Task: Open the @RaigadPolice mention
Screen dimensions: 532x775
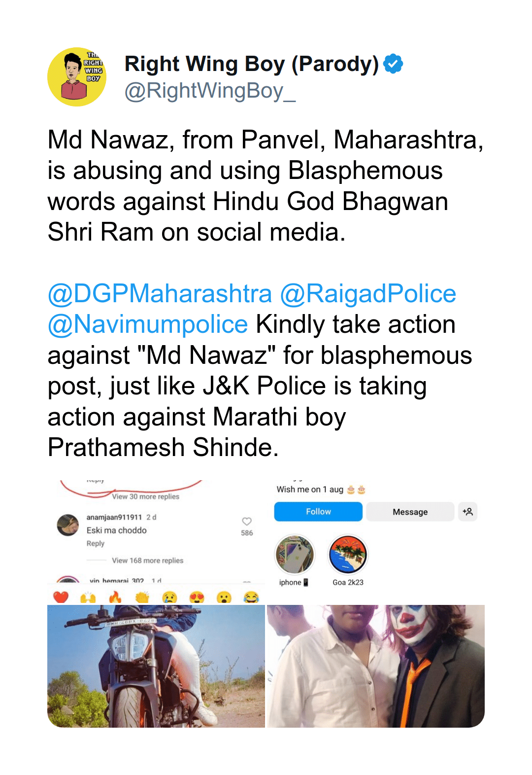Action: 368,294
